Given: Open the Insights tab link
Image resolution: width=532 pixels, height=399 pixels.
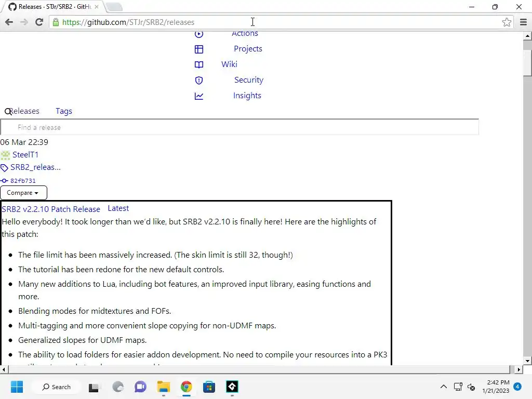Looking at the screenshot, I should 247,96.
